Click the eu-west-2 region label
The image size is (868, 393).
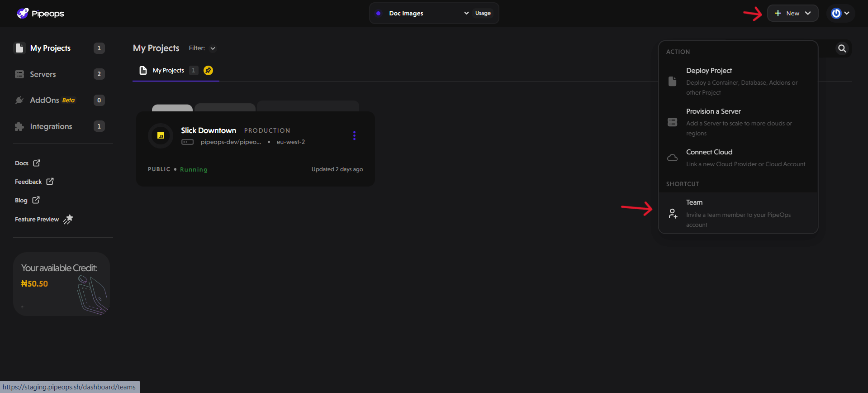click(x=291, y=142)
